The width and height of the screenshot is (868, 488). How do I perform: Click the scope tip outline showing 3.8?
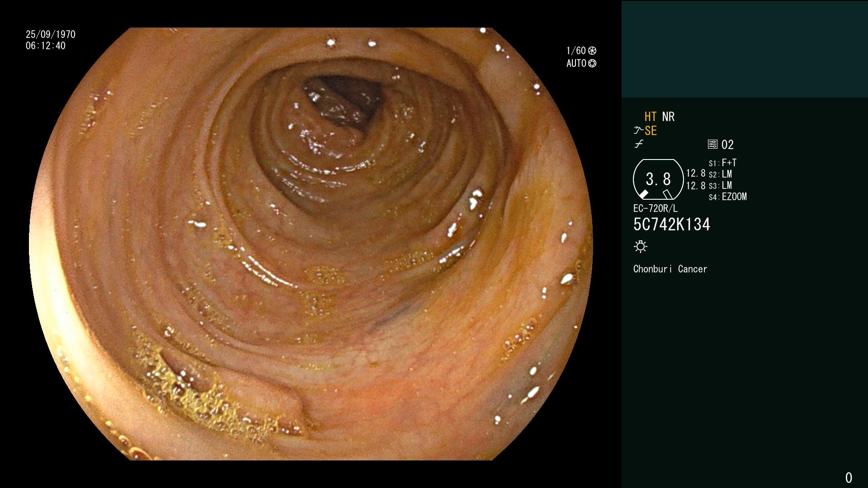658,179
